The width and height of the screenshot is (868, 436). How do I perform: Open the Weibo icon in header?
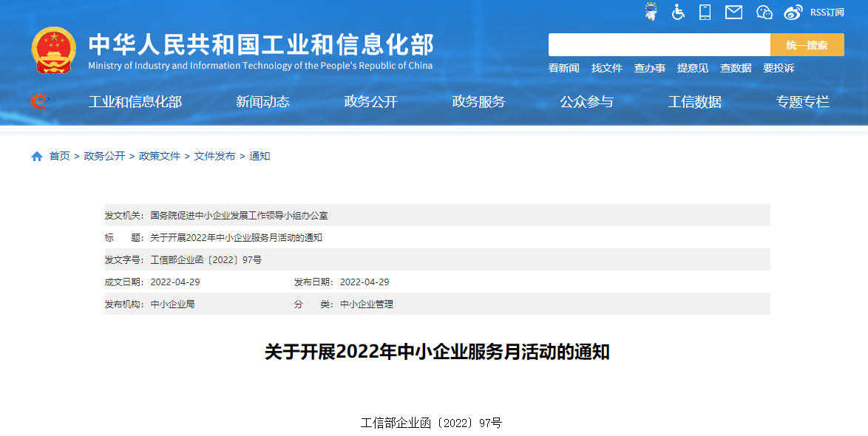793,12
